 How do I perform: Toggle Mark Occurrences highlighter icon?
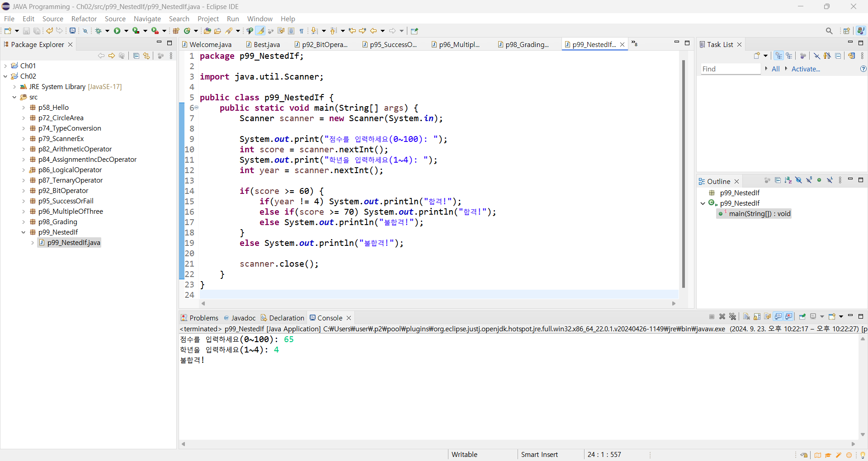(260, 31)
